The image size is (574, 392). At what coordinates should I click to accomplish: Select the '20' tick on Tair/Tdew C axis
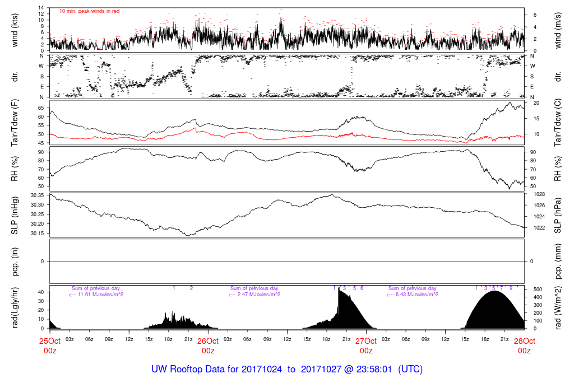pos(536,102)
